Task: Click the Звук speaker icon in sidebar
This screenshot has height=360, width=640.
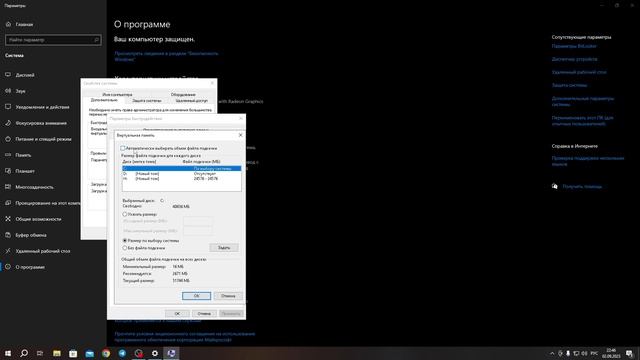Action: point(8,91)
